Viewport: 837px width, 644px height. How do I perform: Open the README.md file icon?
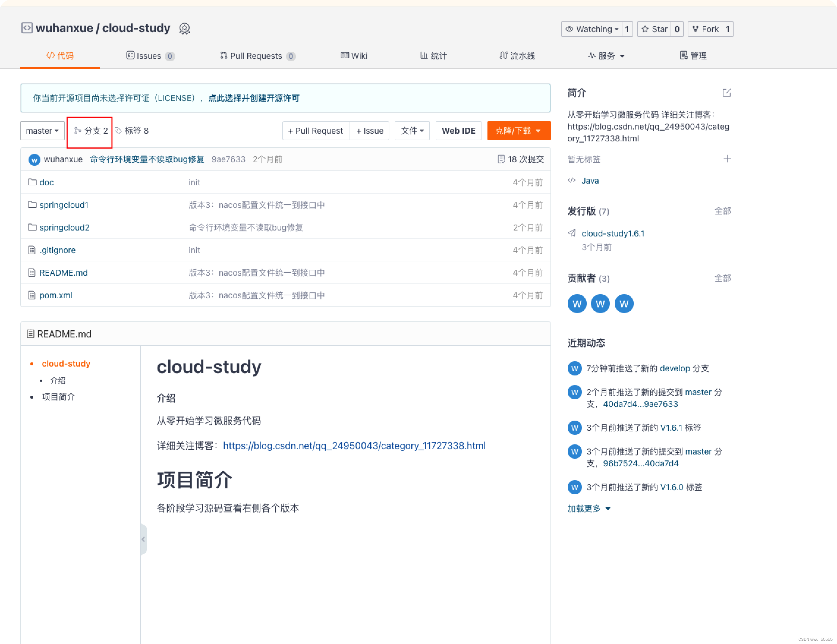[x=32, y=272]
